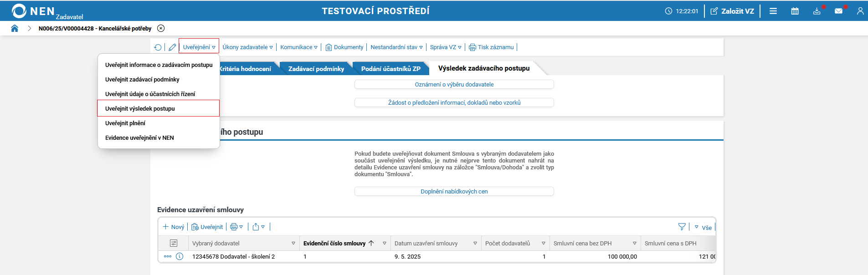
Task: Click Doplnění nabídkových cen button
Action: pos(454,192)
